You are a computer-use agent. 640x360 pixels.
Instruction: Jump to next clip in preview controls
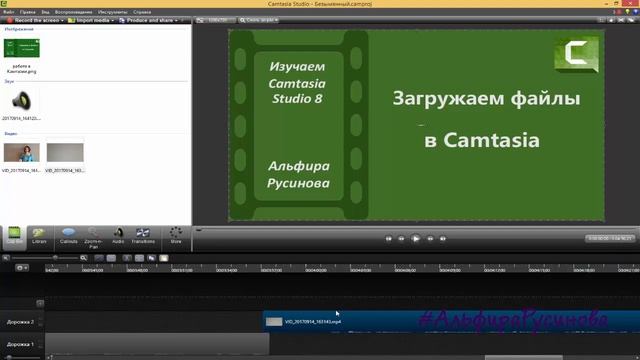click(443, 239)
